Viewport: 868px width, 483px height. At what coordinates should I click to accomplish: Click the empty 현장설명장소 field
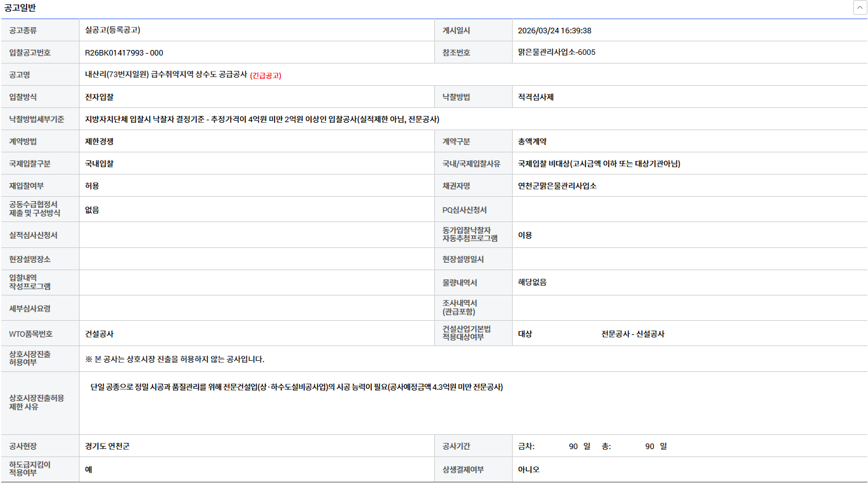[257, 259]
